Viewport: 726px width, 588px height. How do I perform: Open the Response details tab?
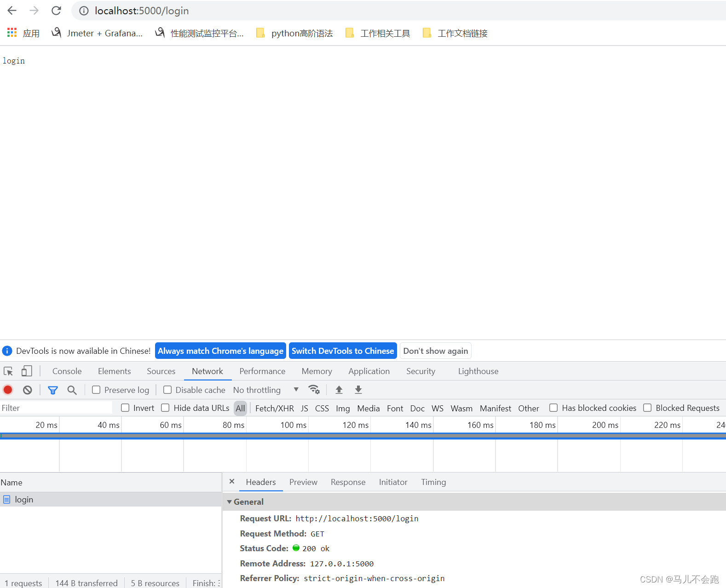click(348, 482)
